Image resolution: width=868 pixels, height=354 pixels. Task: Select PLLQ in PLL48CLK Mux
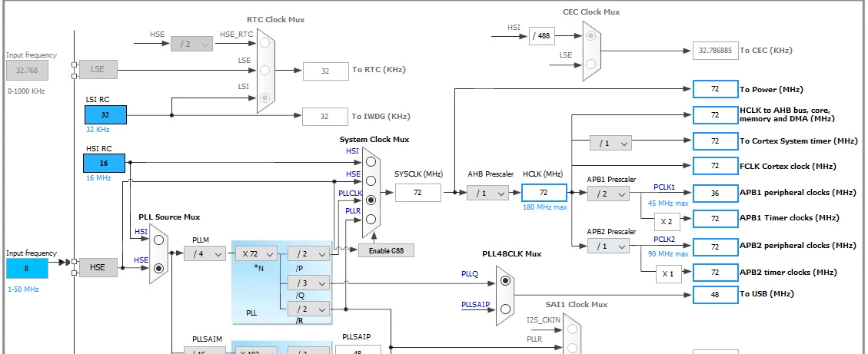[x=505, y=281]
